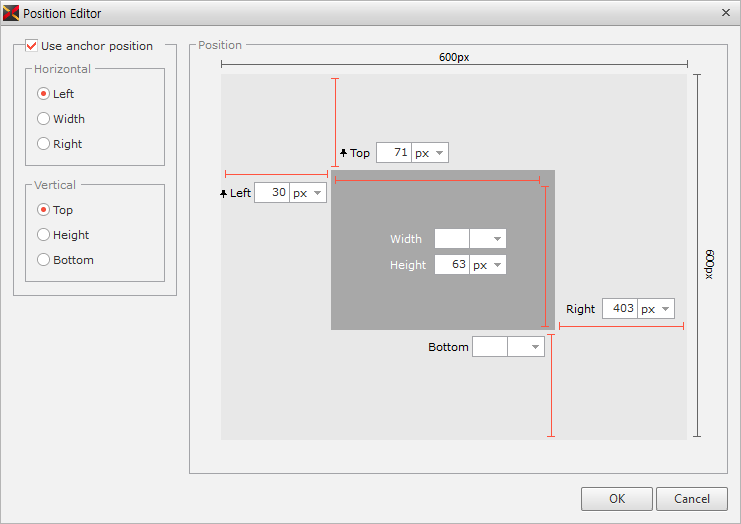Choose the Vertical Bottom radio option
Image resolution: width=741 pixels, height=524 pixels.
[x=43, y=260]
